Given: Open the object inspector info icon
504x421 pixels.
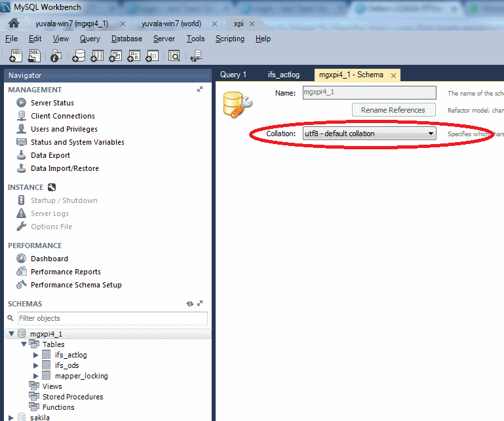Looking at the screenshot, I should click(56, 56).
